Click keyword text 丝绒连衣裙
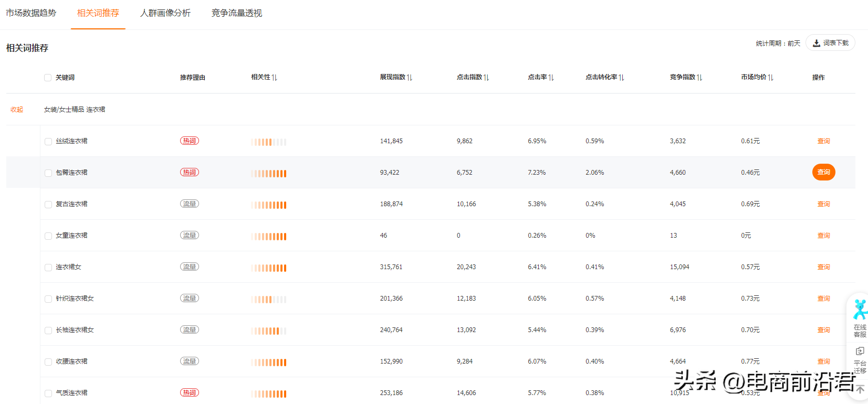 [72, 141]
